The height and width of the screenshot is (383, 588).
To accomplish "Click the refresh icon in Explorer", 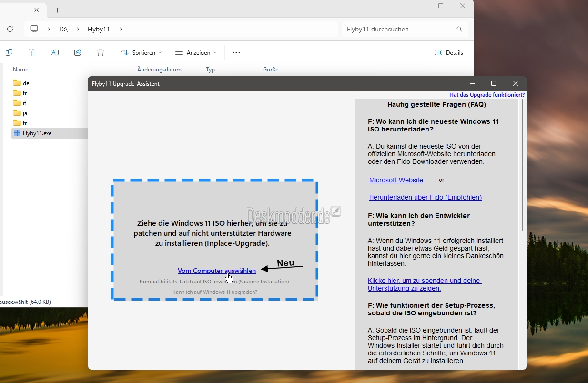I will [x=10, y=29].
